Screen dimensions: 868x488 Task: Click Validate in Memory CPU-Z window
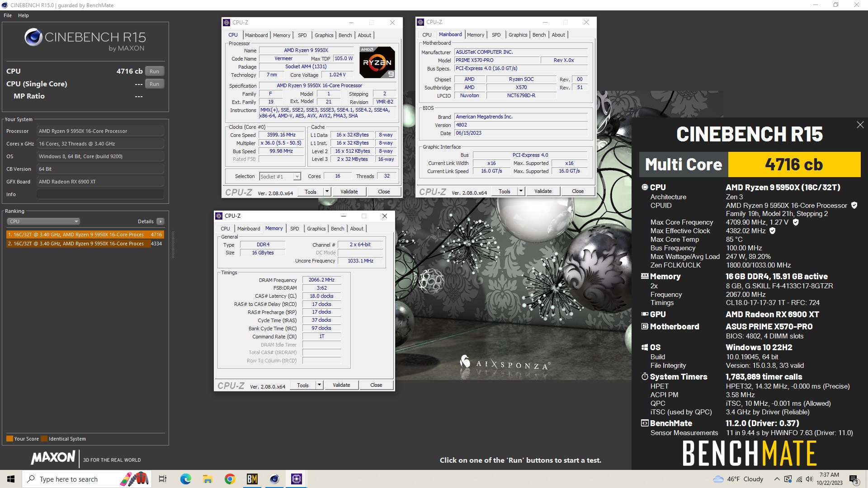[x=341, y=385]
